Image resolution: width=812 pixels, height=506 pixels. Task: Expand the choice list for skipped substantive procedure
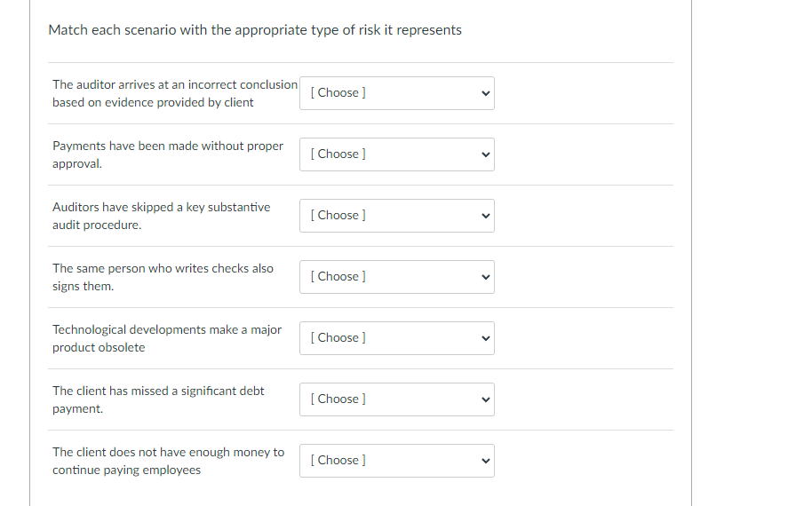point(396,216)
